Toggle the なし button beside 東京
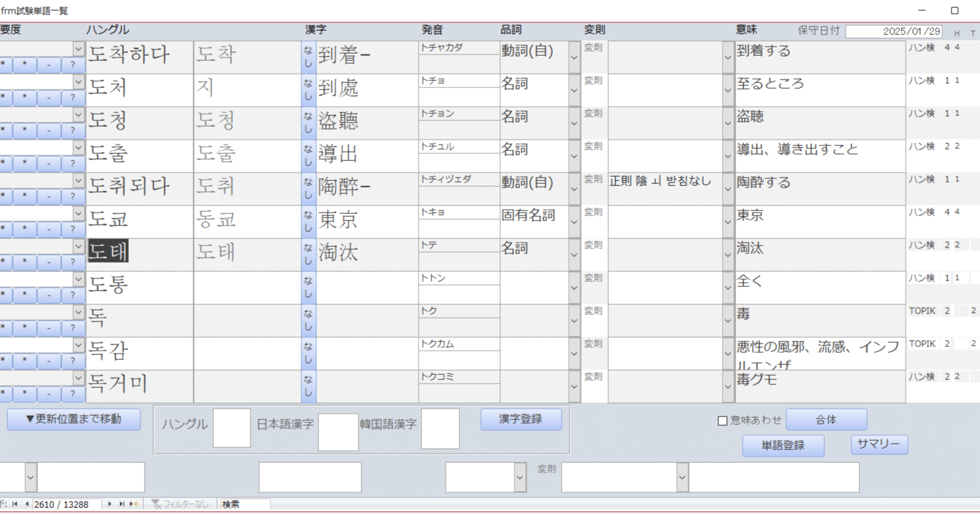The image size is (980, 513). (x=308, y=222)
